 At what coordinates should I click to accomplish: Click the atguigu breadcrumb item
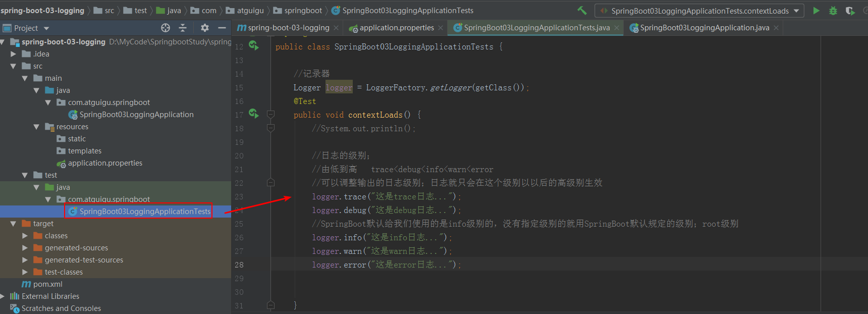click(245, 11)
